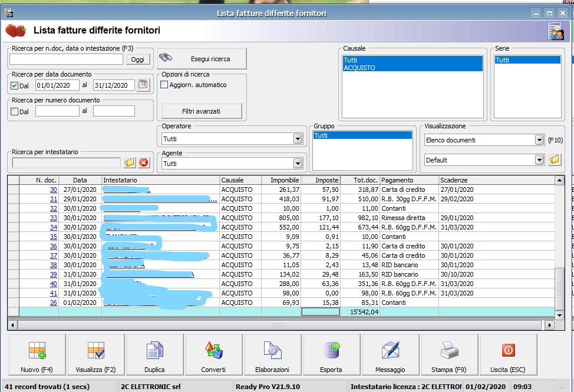The width and height of the screenshot is (574, 392).
Task: Click the Duplica document button
Action: (154, 355)
